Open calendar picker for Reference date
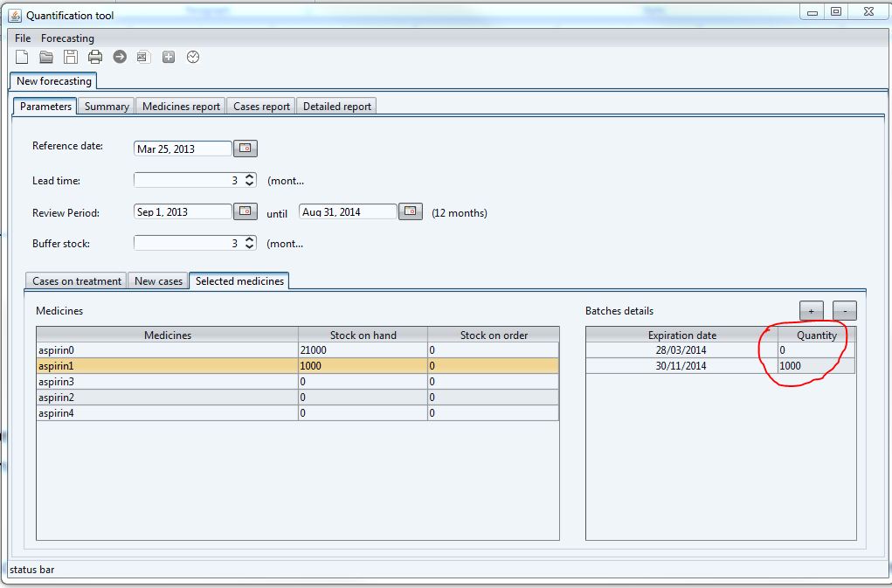 click(245, 149)
